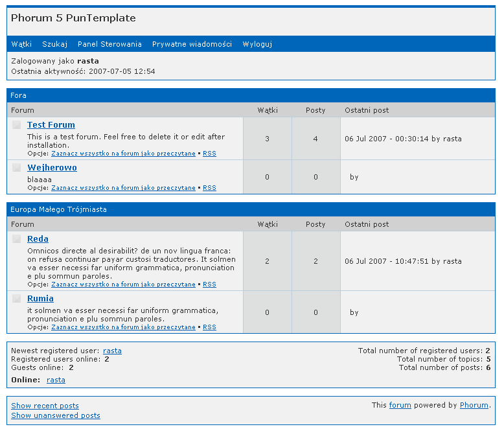Open the Test Forum link
This screenshot has height=429, width=504.
click(x=51, y=125)
